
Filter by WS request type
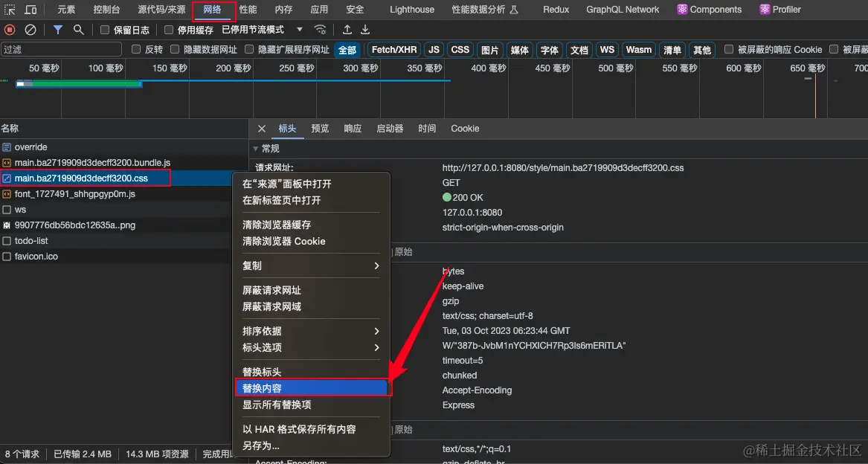[607, 50]
